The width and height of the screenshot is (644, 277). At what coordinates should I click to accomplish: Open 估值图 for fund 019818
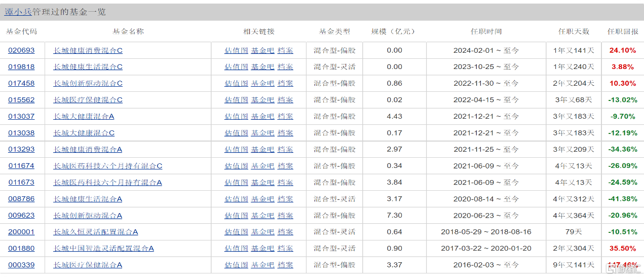pyautogui.click(x=237, y=66)
